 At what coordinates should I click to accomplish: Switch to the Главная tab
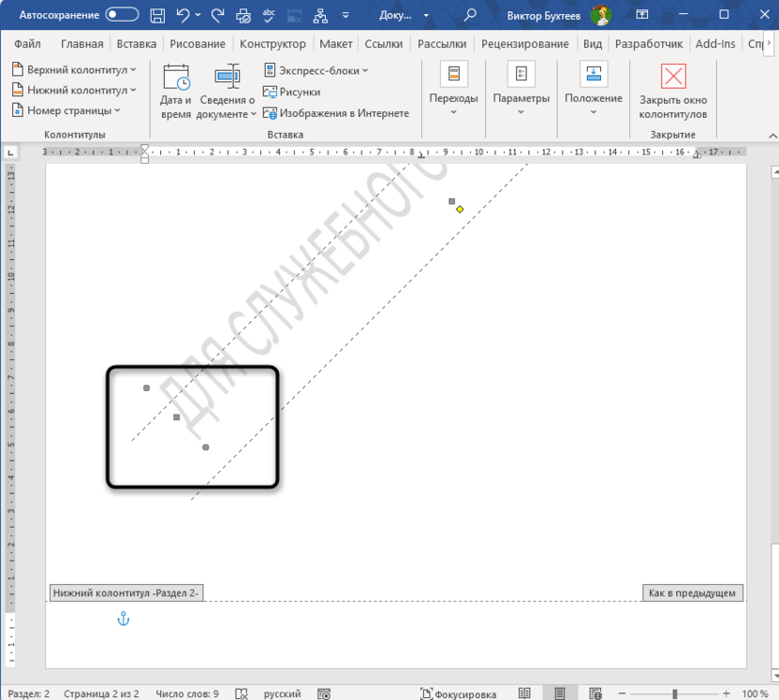82,44
